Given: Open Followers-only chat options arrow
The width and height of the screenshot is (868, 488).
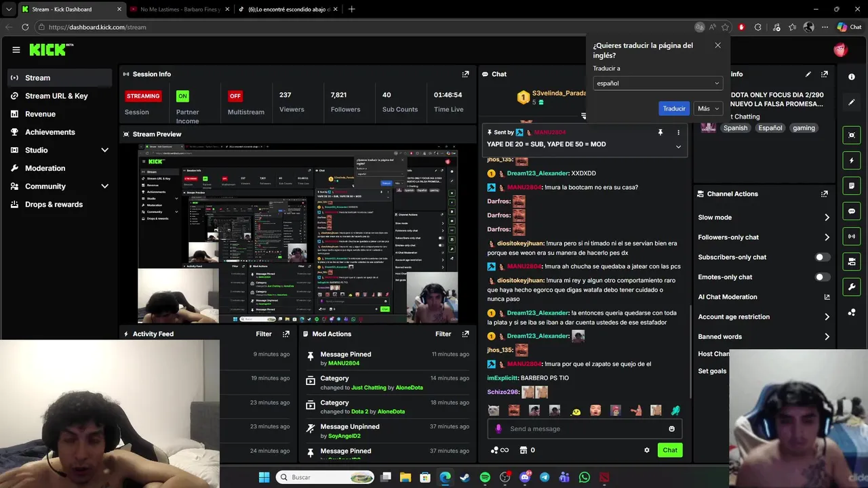Looking at the screenshot, I should tap(827, 237).
